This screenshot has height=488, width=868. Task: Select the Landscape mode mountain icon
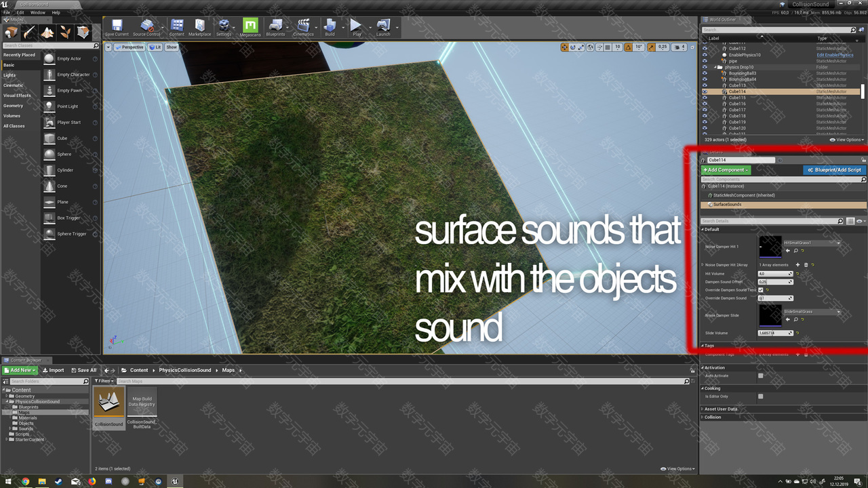click(x=47, y=33)
